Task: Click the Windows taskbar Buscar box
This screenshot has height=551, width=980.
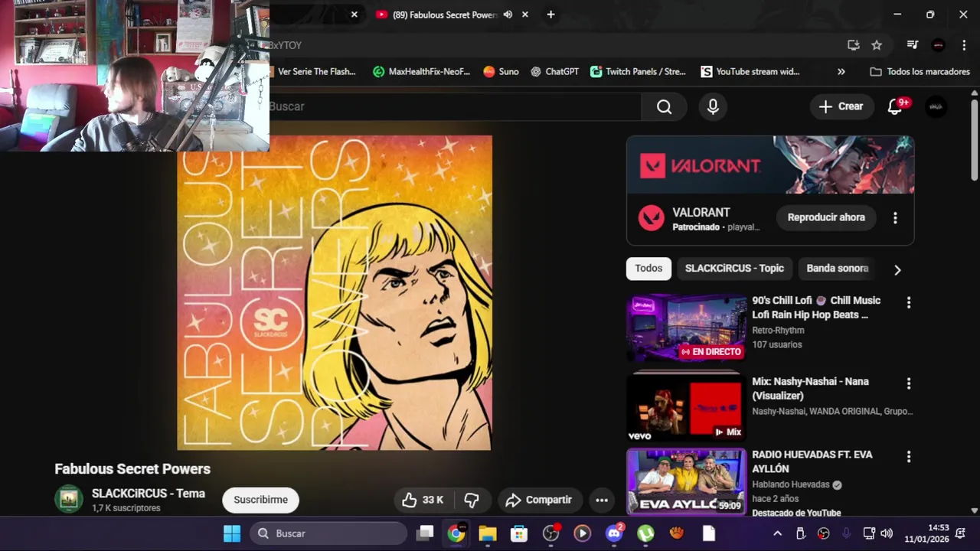Action: point(329,533)
